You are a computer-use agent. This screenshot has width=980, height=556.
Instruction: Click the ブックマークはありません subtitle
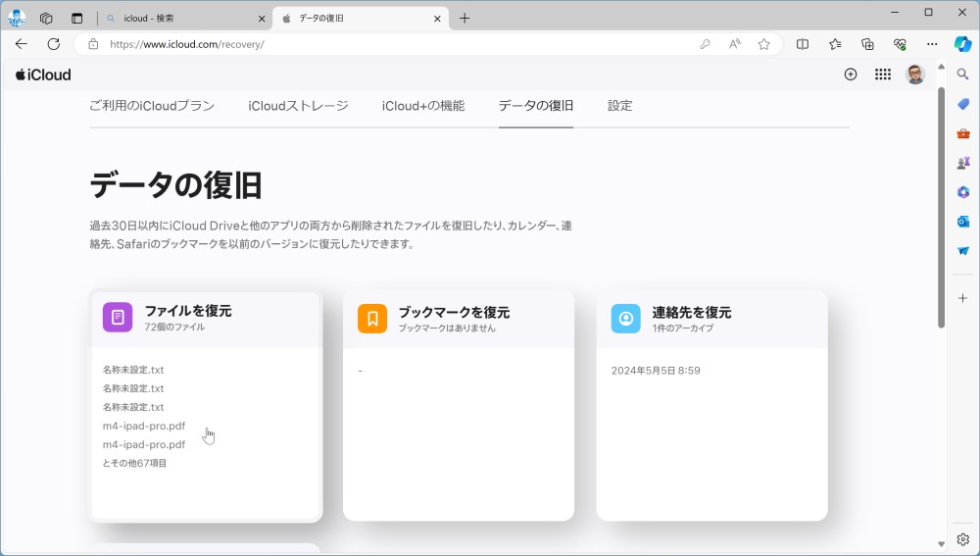coord(447,328)
